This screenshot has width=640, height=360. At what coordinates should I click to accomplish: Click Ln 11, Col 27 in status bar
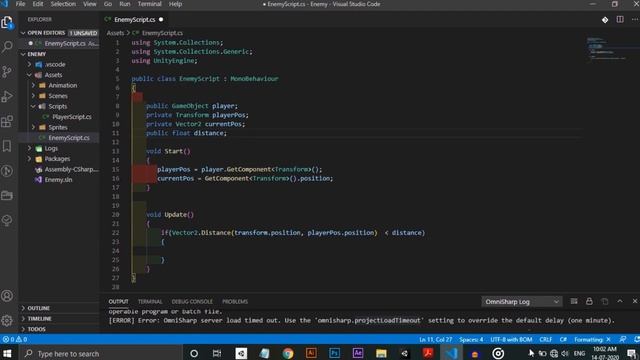coord(436,339)
